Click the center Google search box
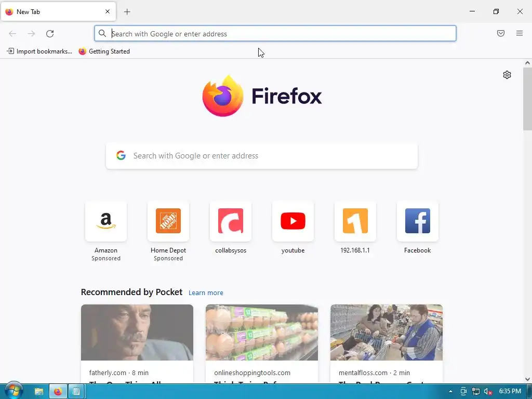The height and width of the screenshot is (399, 532). [262, 156]
